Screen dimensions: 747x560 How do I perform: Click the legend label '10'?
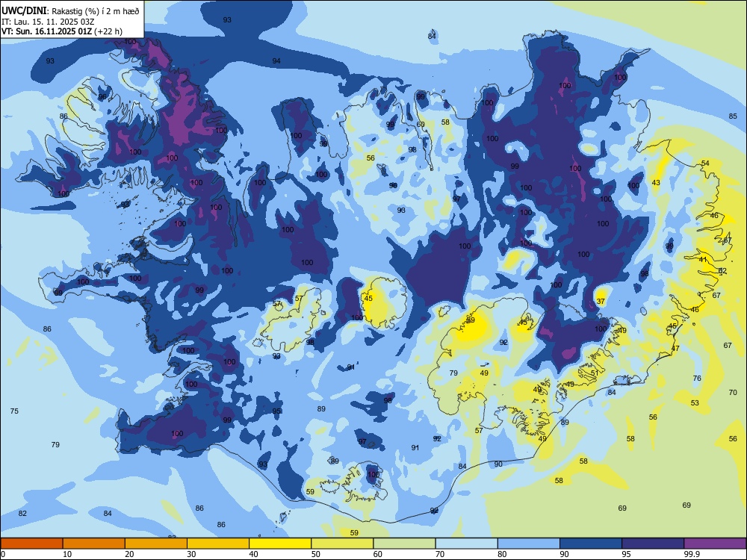(x=67, y=554)
